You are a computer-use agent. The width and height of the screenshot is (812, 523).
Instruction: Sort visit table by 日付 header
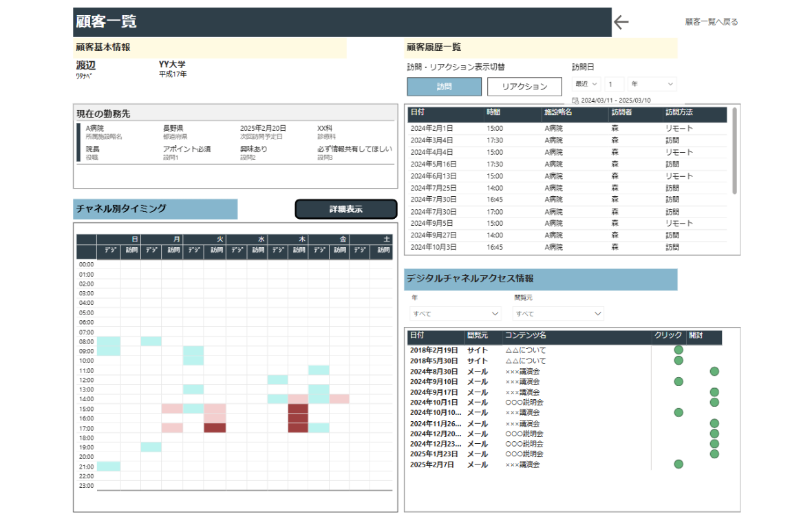[418, 112]
